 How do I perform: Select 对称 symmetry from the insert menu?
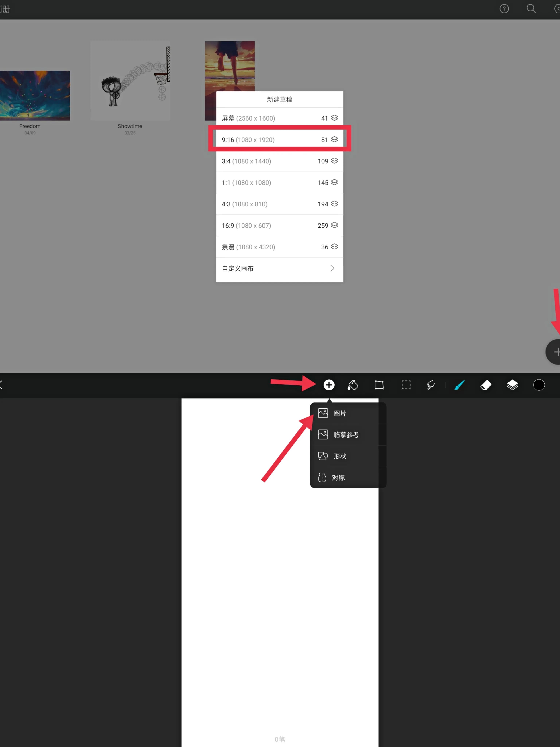(x=338, y=477)
